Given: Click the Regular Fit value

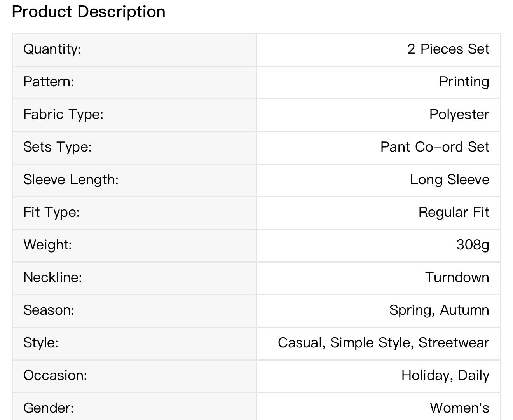Looking at the screenshot, I should (x=454, y=212).
